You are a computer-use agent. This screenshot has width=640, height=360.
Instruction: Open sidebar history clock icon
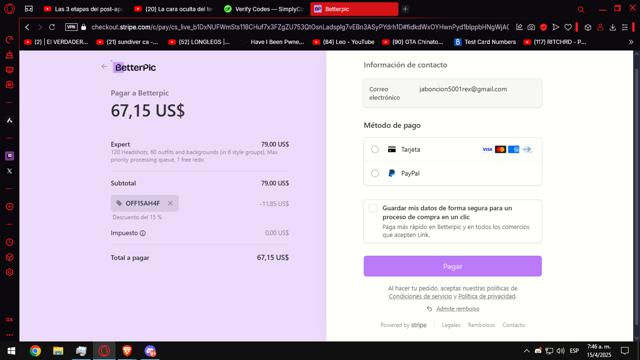click(9, 242)
